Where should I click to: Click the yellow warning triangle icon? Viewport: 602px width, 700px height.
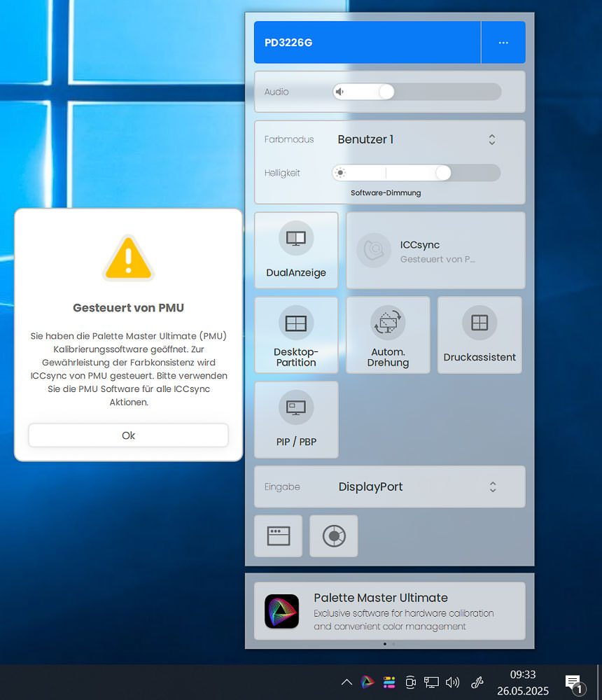pyautogui.click(x=128, y=258)
